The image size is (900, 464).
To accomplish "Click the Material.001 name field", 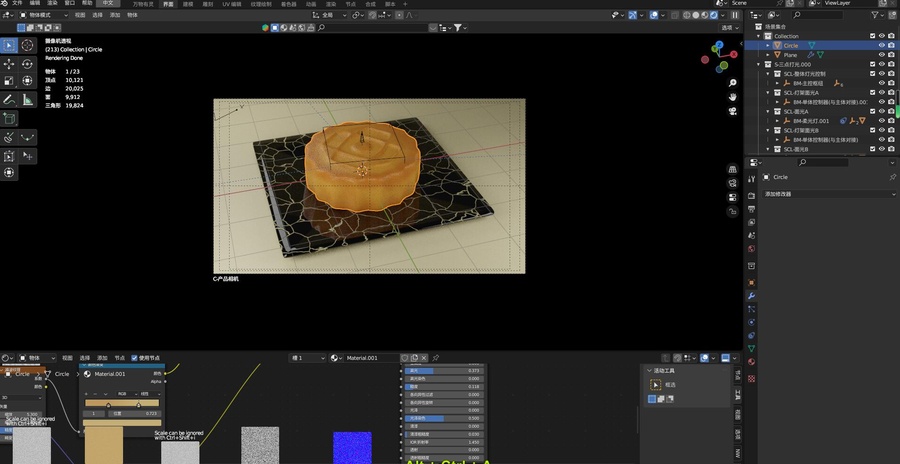I will point(372,358).
